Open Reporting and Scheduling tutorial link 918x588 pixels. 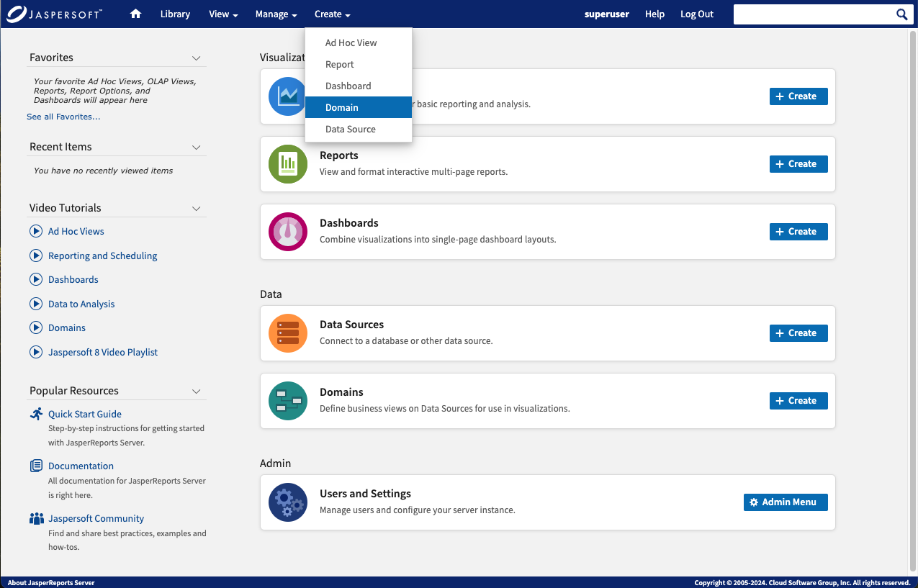102,255
